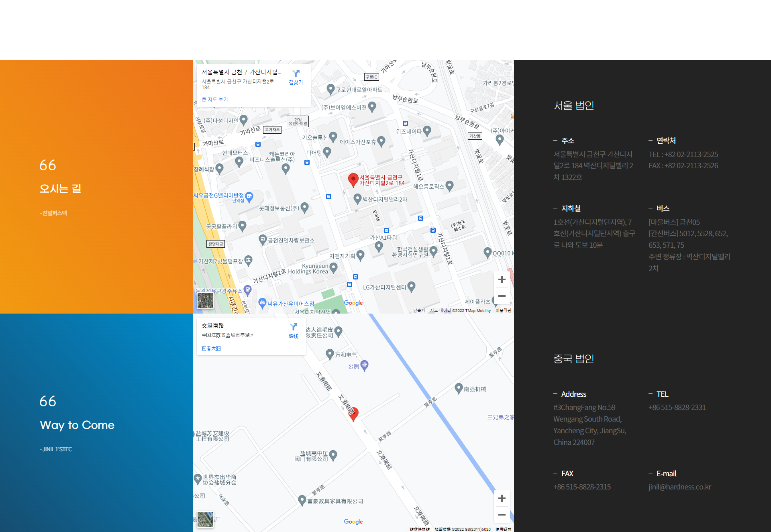The image size is (771, 532).
Task: Click the red pin on 文港南路 map
Action: pos(353,414)
